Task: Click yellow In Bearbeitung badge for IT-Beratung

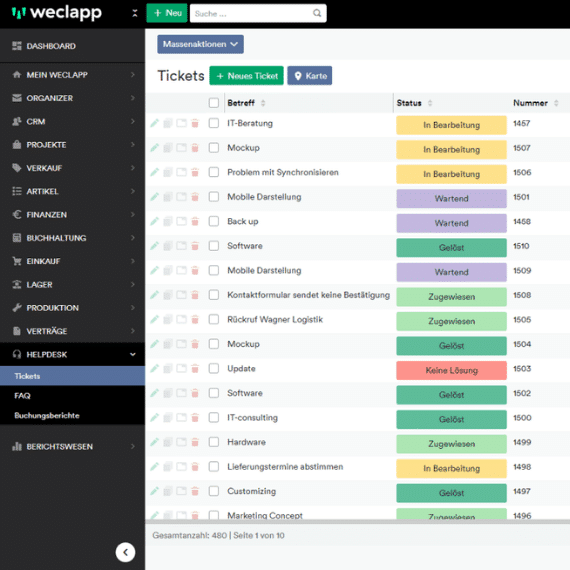Action: point(451,125)
